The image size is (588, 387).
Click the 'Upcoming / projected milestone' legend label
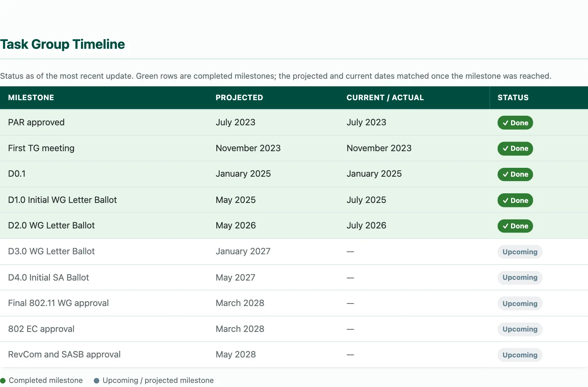pyautogui.click(x=158, y=380)
